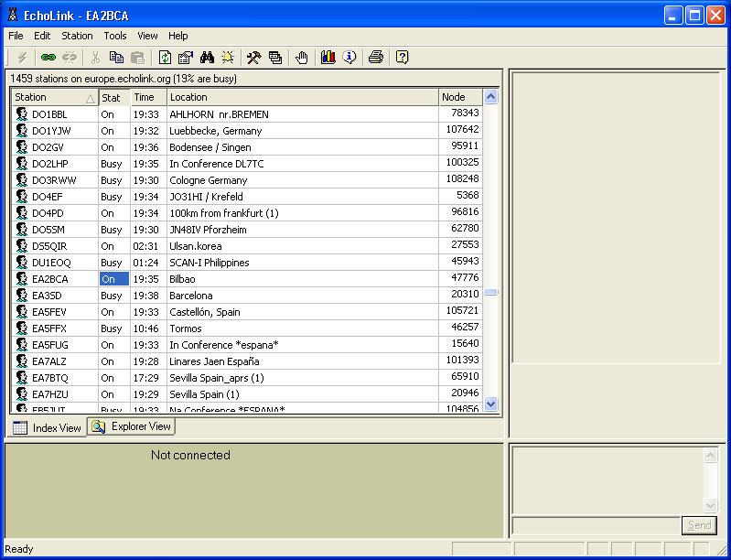Image resolution: width=731 pixels, height=560 pixels.
Task: Click the green Connect link icon
Action: click(48, 58)
